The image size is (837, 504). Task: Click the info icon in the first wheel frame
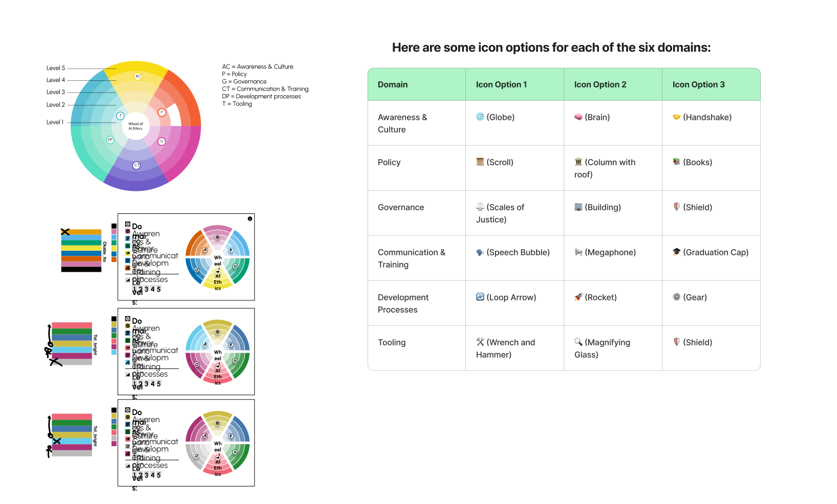pos(250,218)
